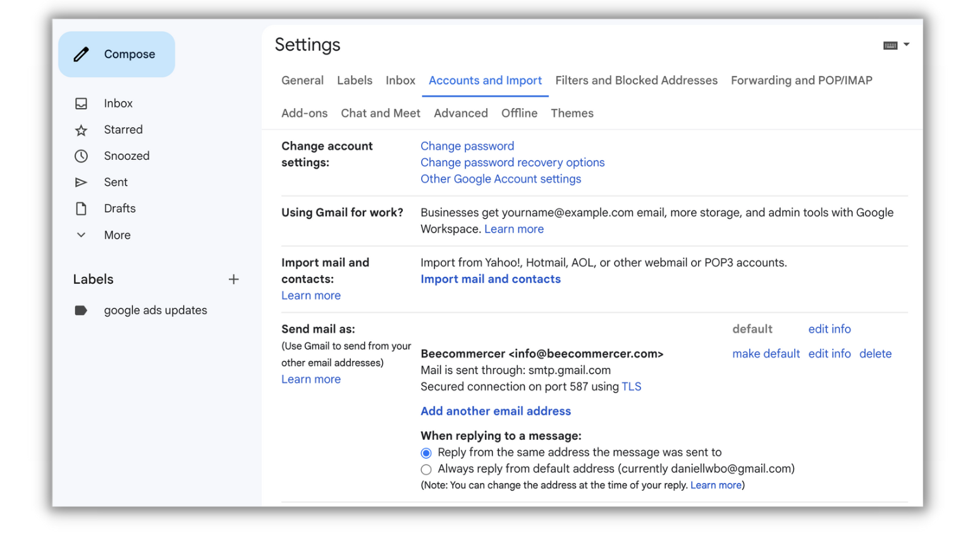The height and width of the screenshot is (536, 980).
Task: Open the keyboard input tools dropdown
Action: pos(905,45)
